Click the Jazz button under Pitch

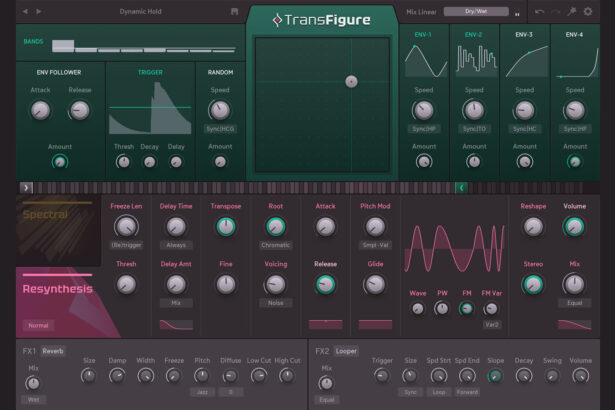(202, 392)
